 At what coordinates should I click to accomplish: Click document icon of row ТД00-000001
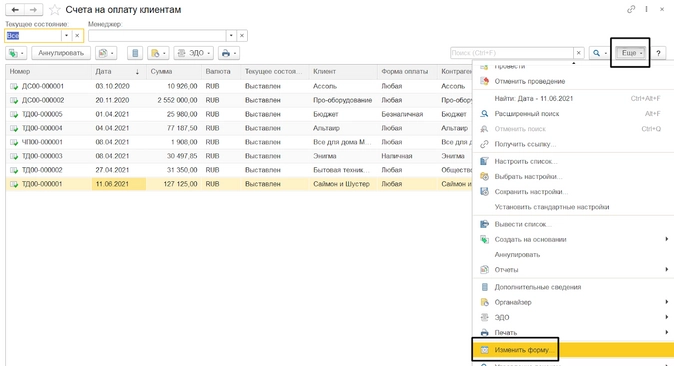[x=14, y=184]
